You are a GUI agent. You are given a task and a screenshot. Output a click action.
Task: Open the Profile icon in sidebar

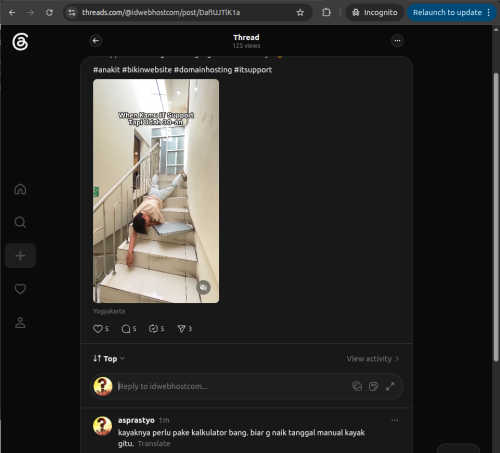click(x=20, y=322)
